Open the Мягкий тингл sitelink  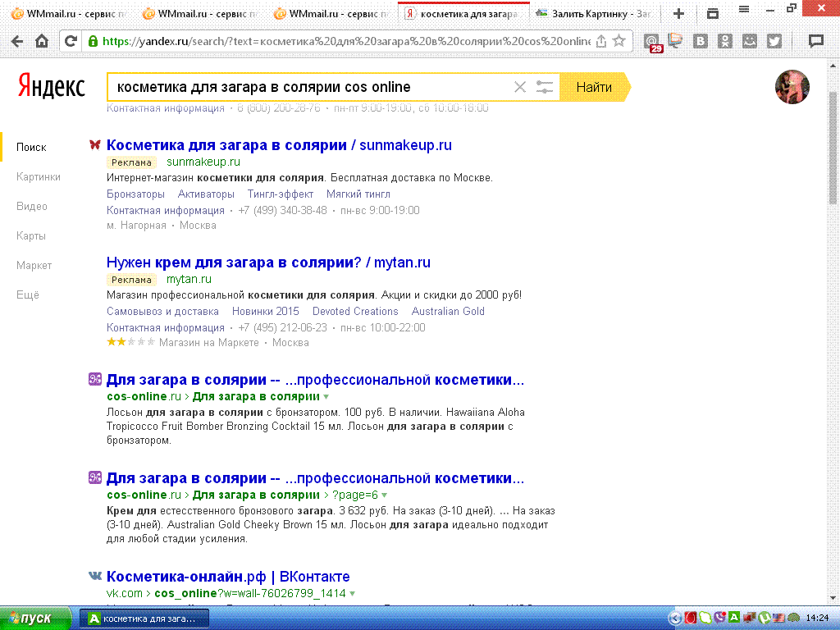358,194
